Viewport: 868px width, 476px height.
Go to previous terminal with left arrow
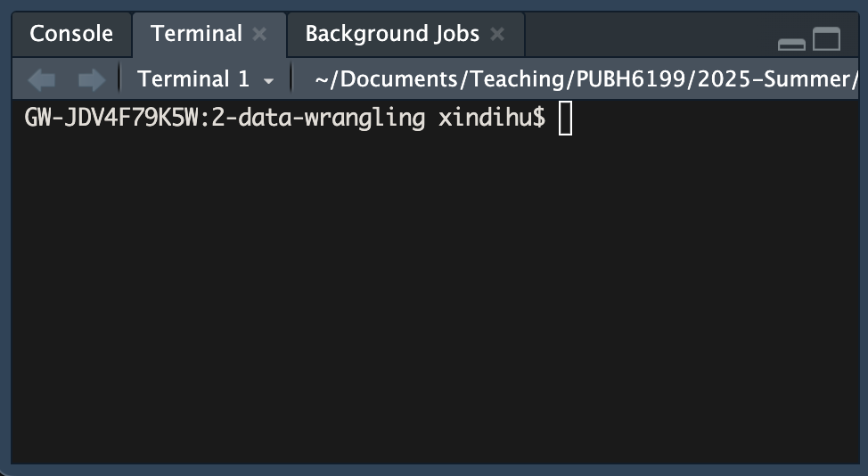[41, 80]
